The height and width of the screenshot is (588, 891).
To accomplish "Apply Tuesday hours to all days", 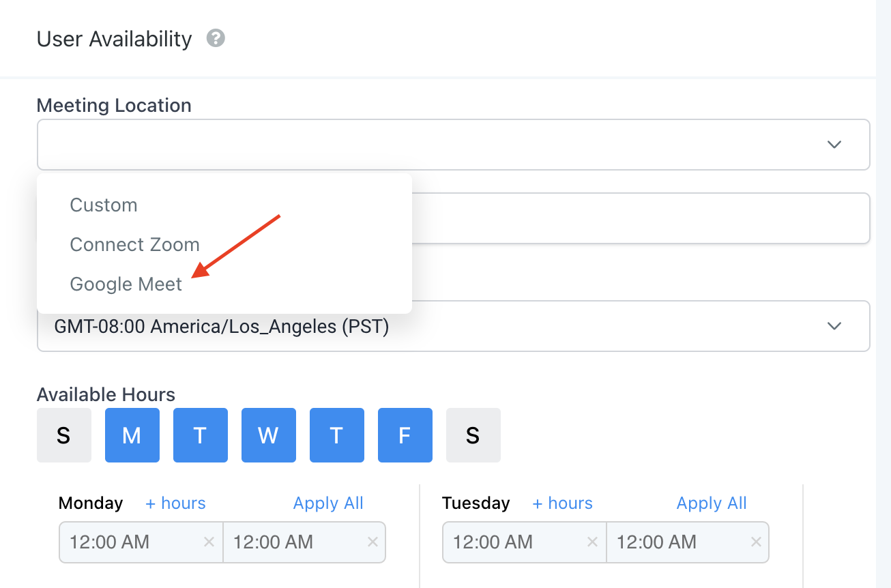I will click(711, 503).
